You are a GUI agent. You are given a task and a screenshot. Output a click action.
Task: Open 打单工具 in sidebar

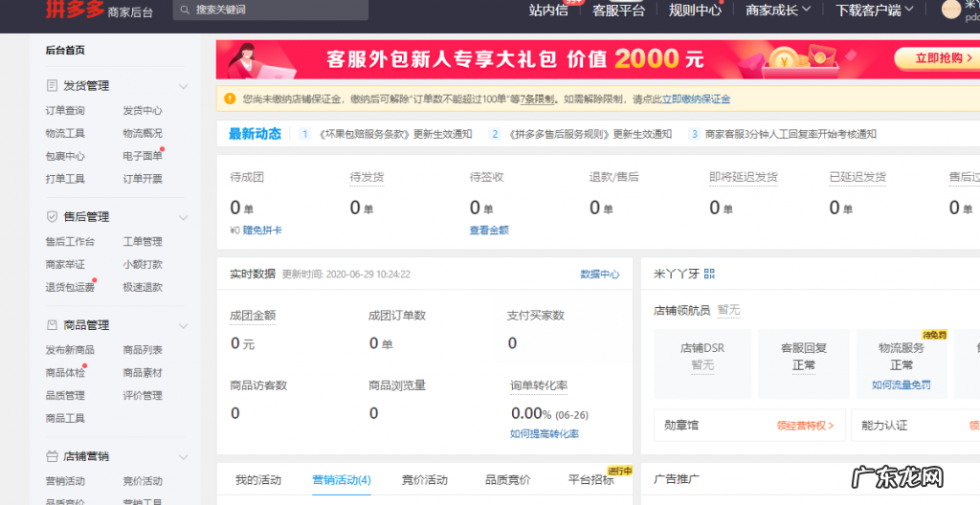pyautogui.click(x=65, y=179)
